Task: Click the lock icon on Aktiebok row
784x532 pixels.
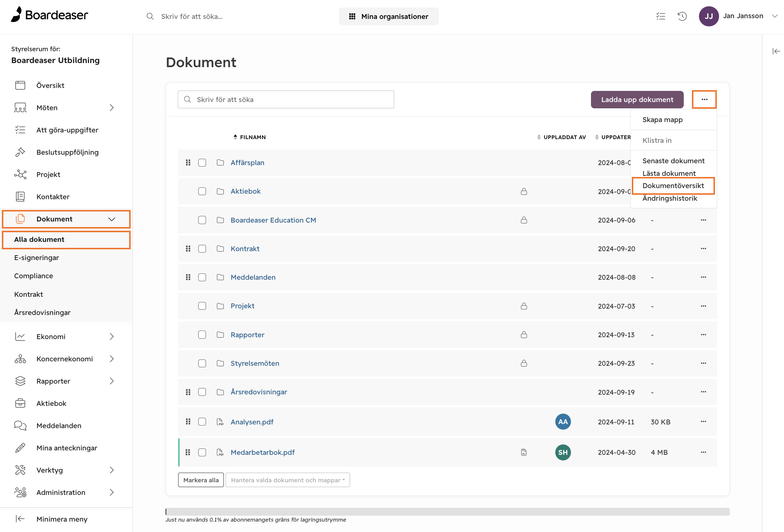Action: [524, 191]
